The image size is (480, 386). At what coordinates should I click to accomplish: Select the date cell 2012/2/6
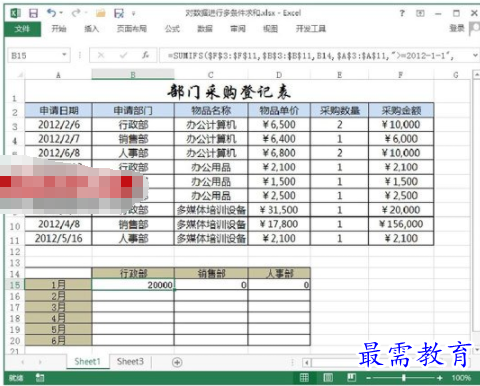(x=59, y=125)
